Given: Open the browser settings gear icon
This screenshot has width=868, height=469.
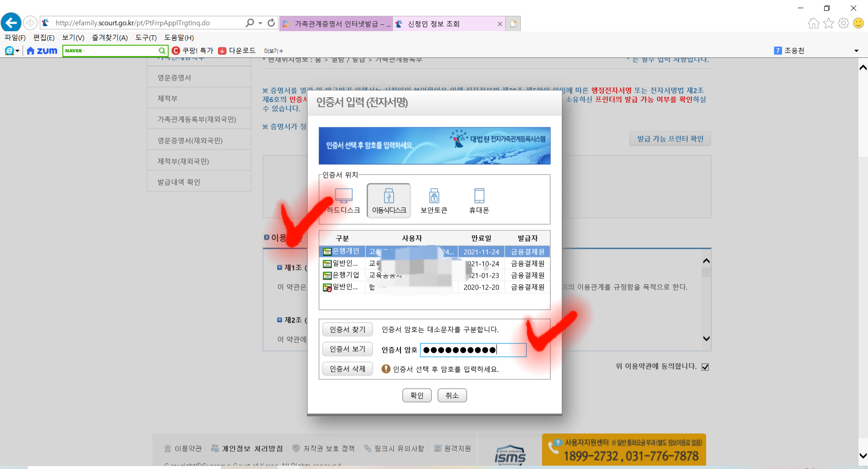Looking at the screenshot, I should point(844,23).
